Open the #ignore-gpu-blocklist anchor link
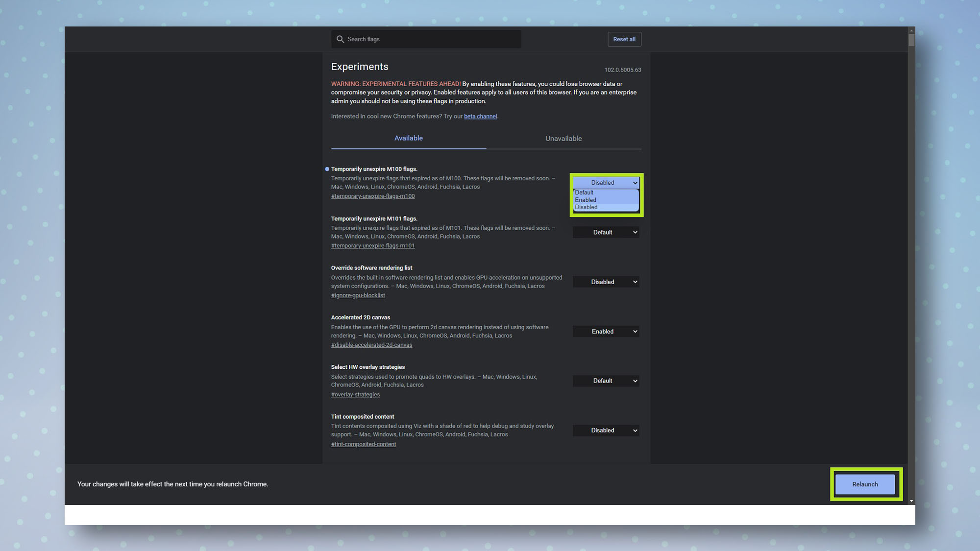980x551 pixels. (358, 295)
